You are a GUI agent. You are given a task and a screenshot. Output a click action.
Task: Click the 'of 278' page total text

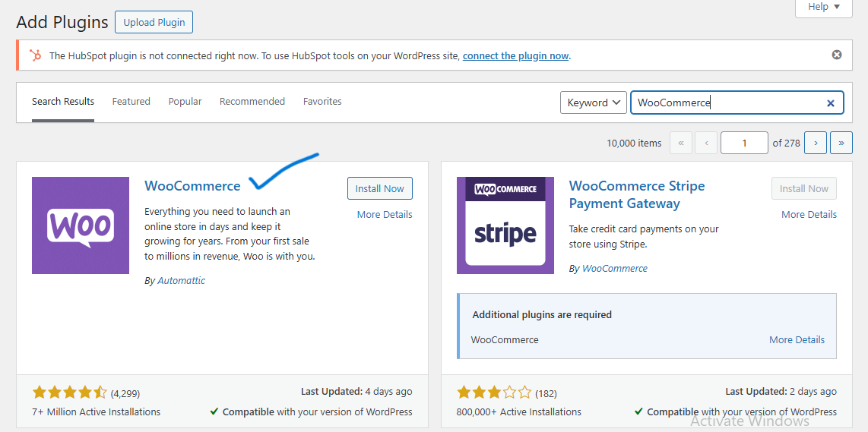[787, 143]
